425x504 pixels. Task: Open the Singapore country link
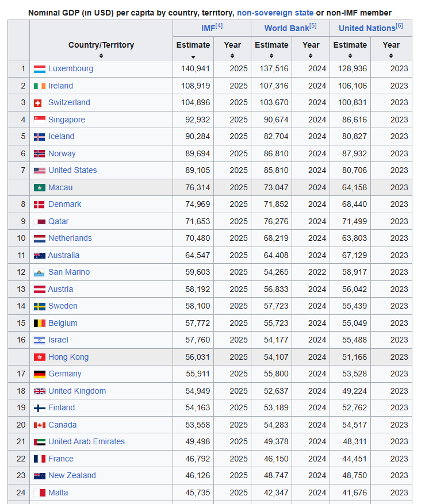pyautogui.click(x=67, y=120)
